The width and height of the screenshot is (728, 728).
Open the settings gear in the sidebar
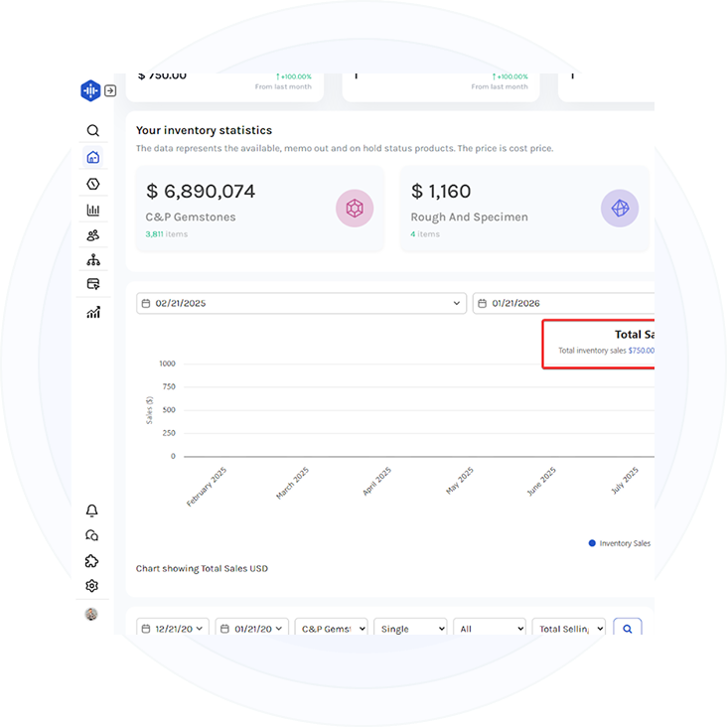point(92,586)
